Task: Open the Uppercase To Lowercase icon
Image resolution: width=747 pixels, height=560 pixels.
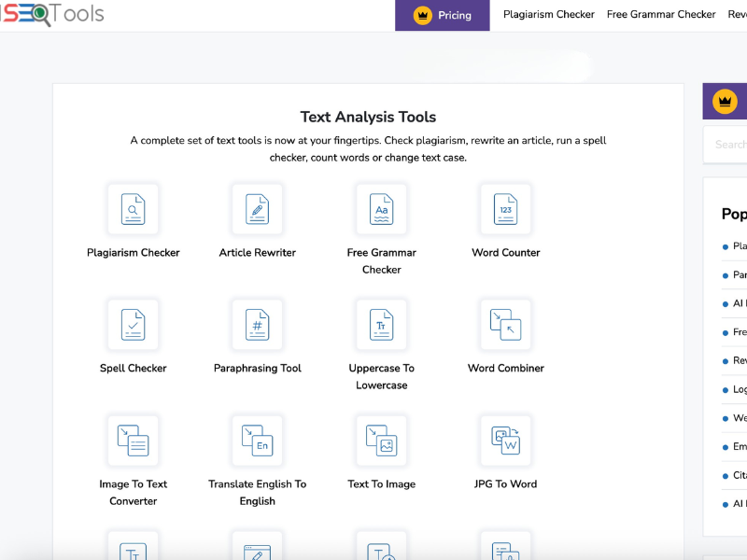Action: tap(382, 325)
